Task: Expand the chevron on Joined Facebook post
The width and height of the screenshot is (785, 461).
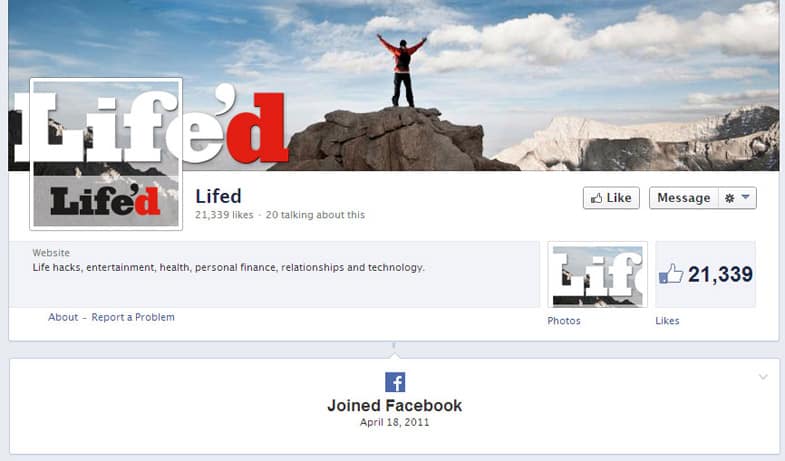Action: pyautogui.click(x=763, y=377)
